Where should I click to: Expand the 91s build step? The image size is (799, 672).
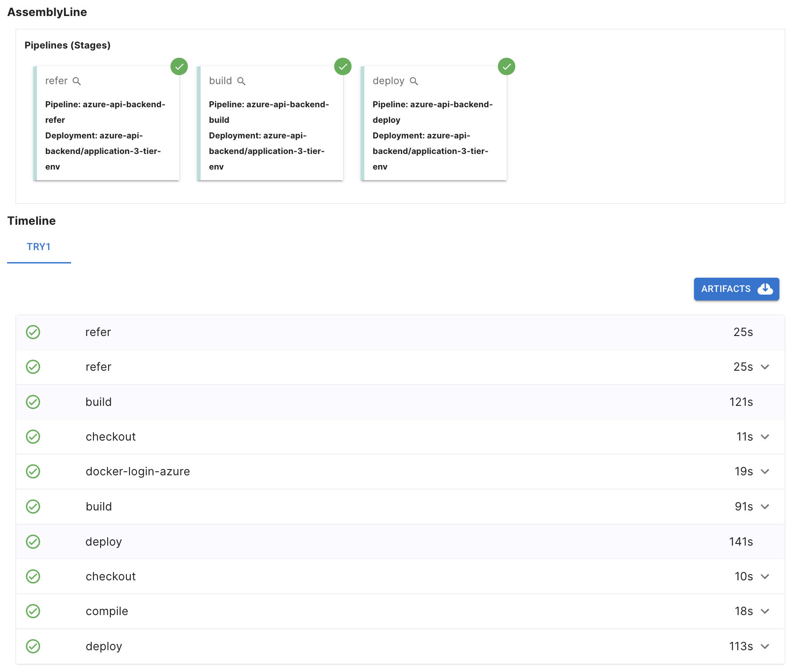[765, 507]
